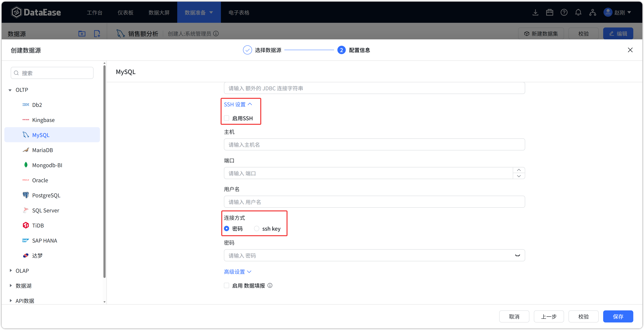Expand the 高级设置 section

237,272
